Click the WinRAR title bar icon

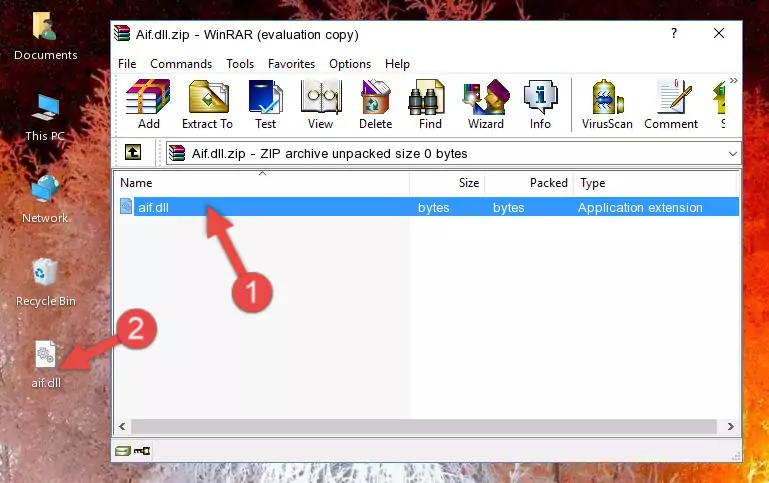[122, 34]
